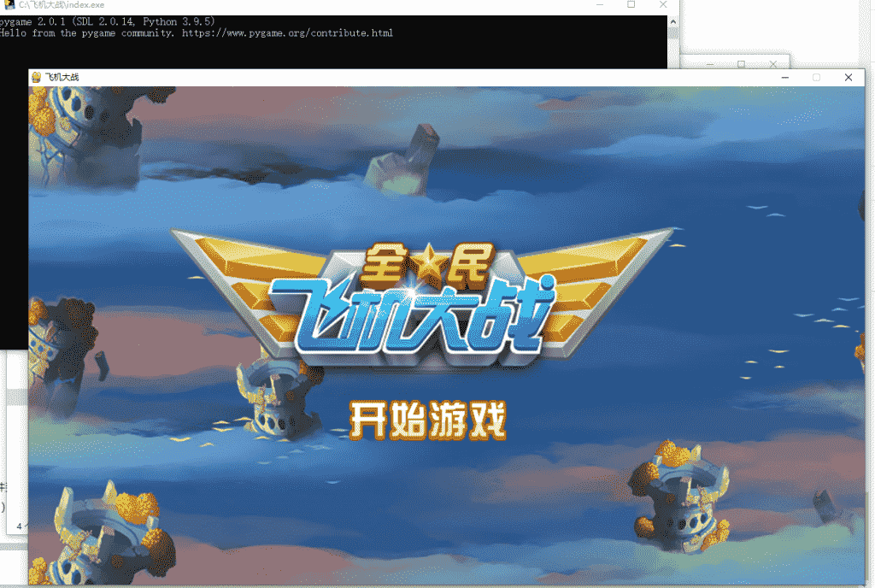The image size is (875, 588).
Task: Click console scrollbar up arrow
Action: pos(673,21)
